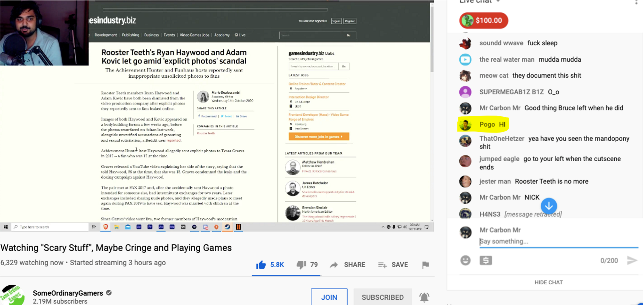Click the thumbs down dislike icon
Viewport: 644px width, 305px height.
pyautogui.click(x=301, y=265)
